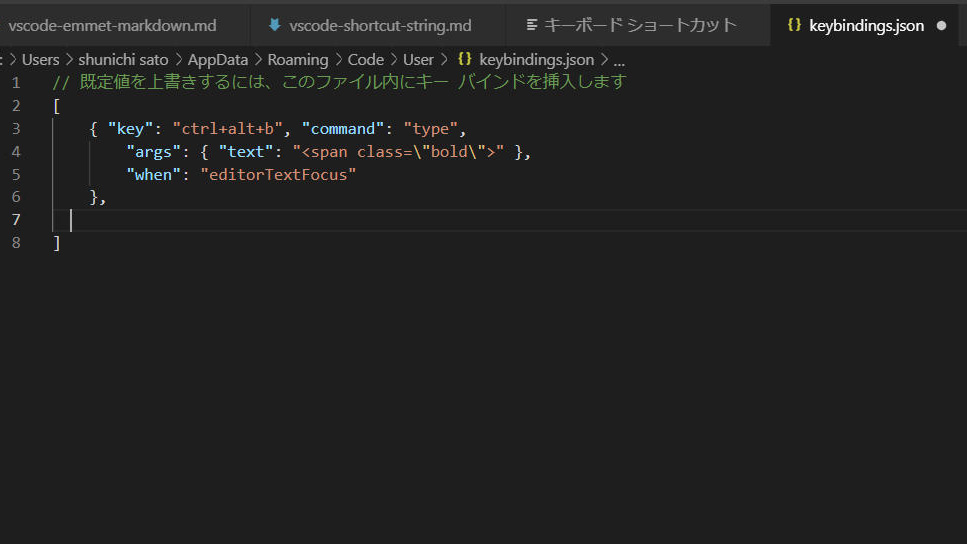
Task: Open User breadcrumb segment
Action: [x=418, y=60]
